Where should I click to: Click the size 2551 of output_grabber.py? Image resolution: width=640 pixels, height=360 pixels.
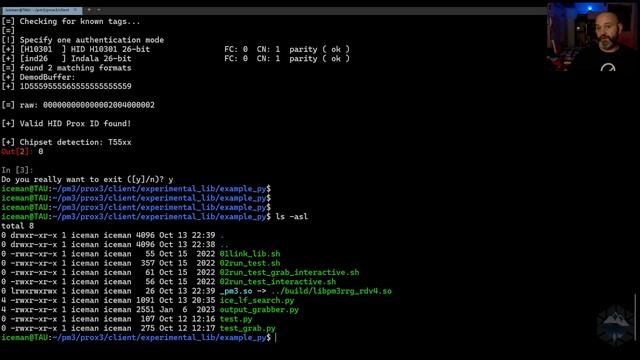[145, 310]
